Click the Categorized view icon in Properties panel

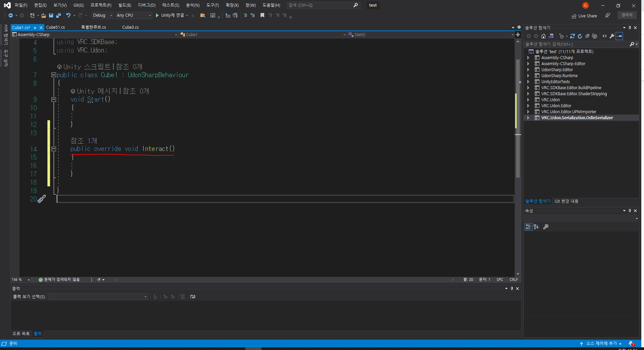coord(528,227)
